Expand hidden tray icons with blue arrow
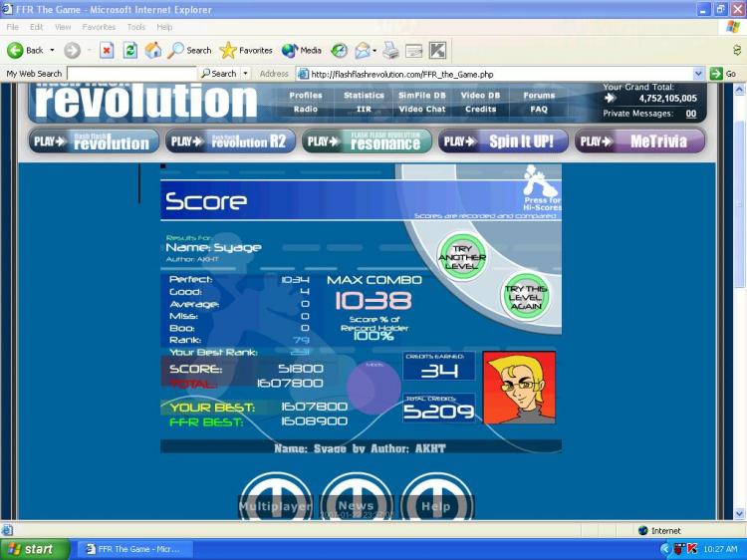Screen dimensions: 747x560 click(665, 549)
